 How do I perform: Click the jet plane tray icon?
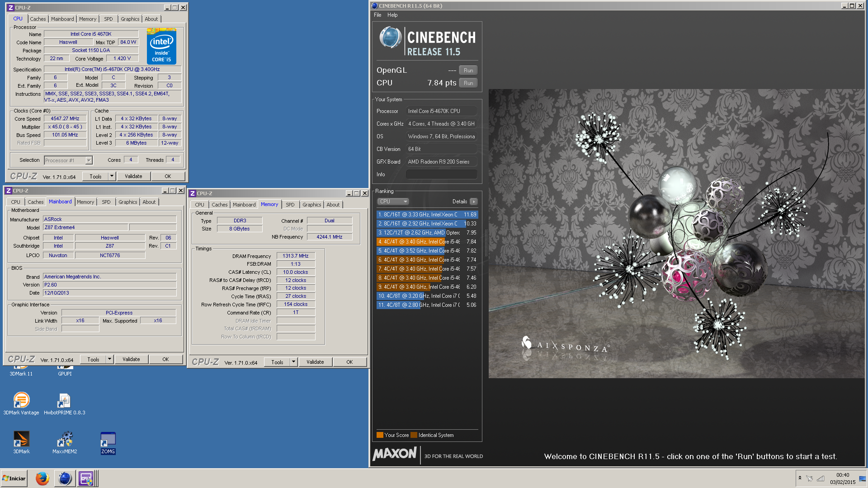click(809, 479)
